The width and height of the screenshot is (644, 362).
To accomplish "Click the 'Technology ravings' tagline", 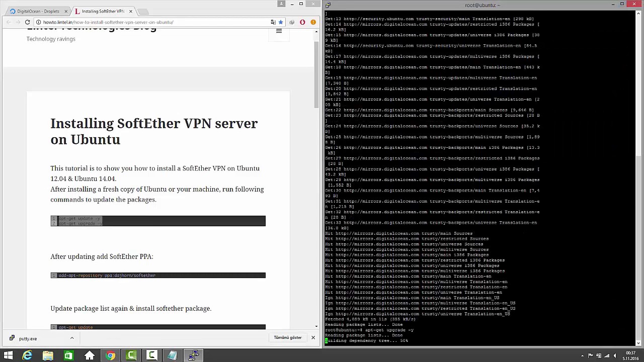I will coord(51,39).
